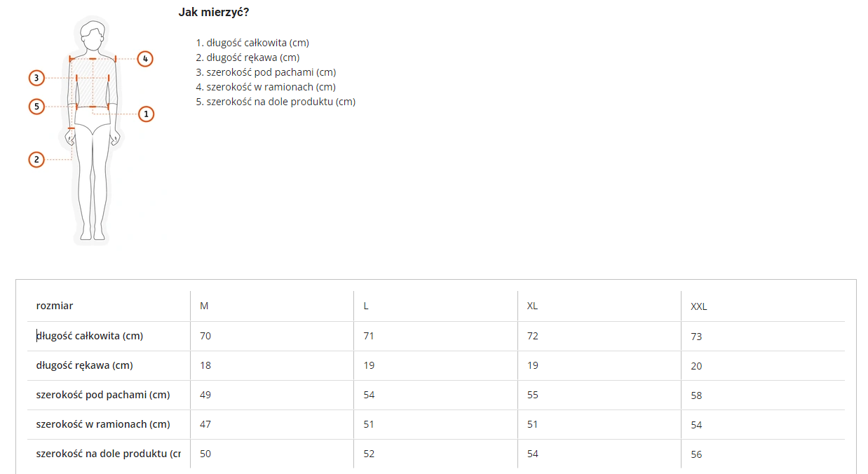Click value 52 in the L column

click(369, 454)
